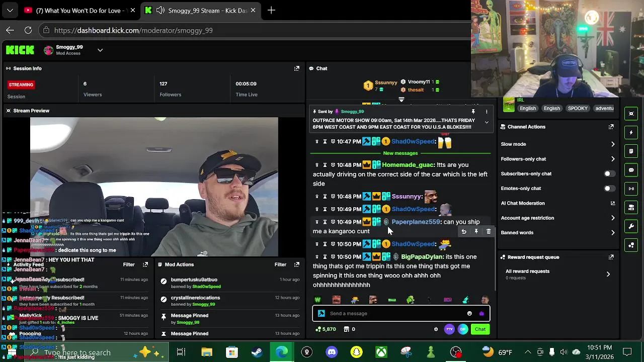Open the browser tab list dropdown
This screenshot has height=362, width=644.
coord(10,10)
